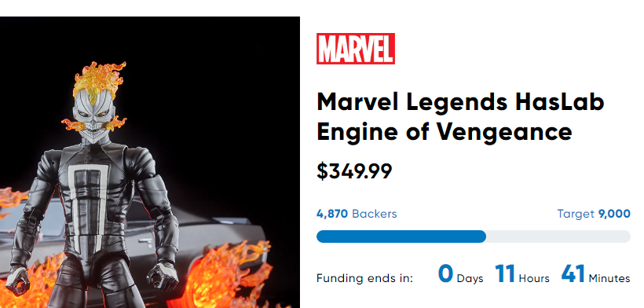Click the 'Days' label text

[470, 278]
